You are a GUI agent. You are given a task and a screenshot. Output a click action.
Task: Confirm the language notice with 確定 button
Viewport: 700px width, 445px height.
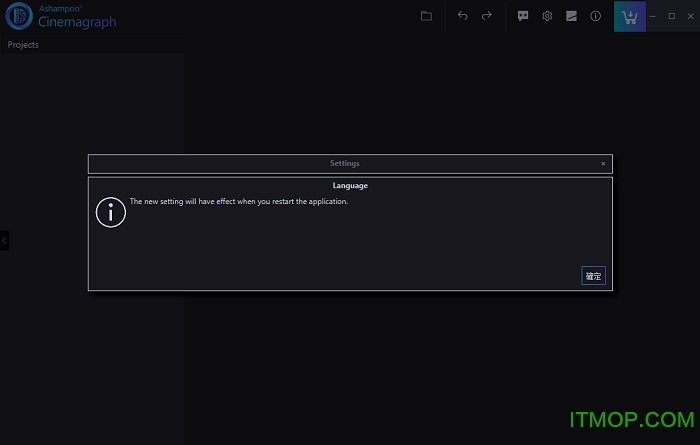tap(593, 276)
